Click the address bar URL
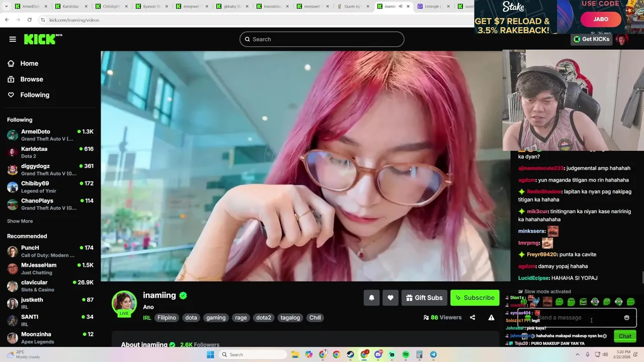 tap(74, 20)
